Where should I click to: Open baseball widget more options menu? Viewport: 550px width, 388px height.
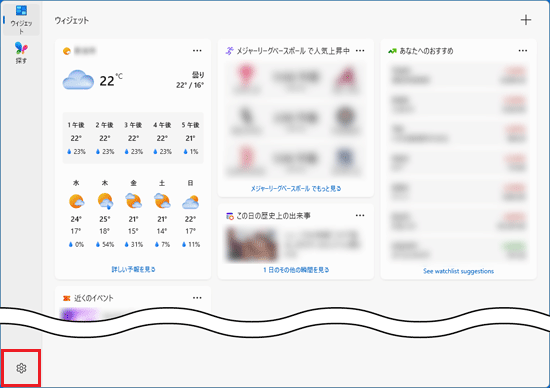(x=360, y=51)
